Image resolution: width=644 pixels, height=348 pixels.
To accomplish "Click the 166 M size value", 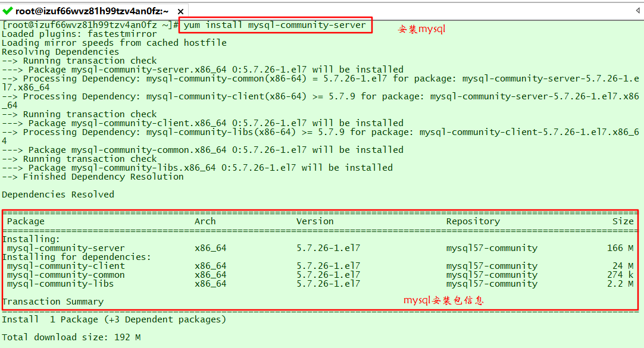I will click(620, 248).
